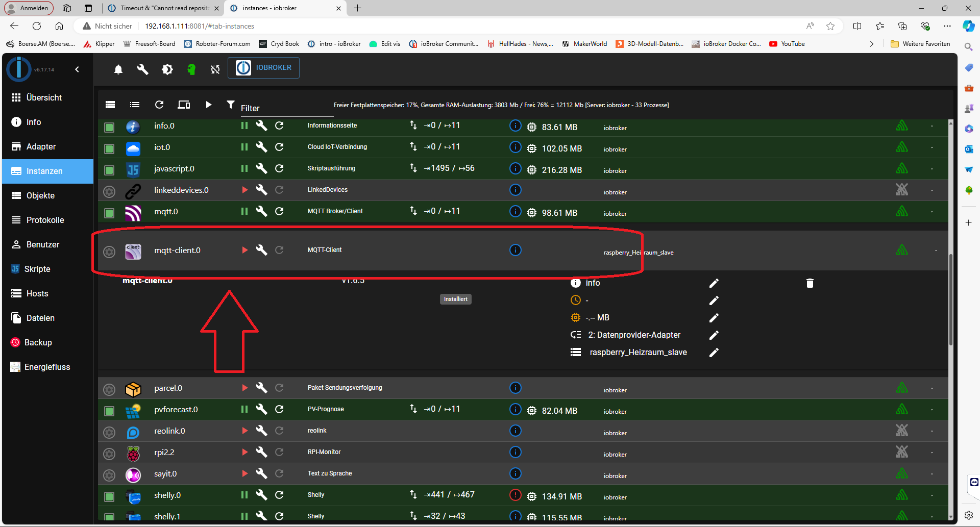
Task: Open Objekte page in sidebar
Action: point(48,195)
